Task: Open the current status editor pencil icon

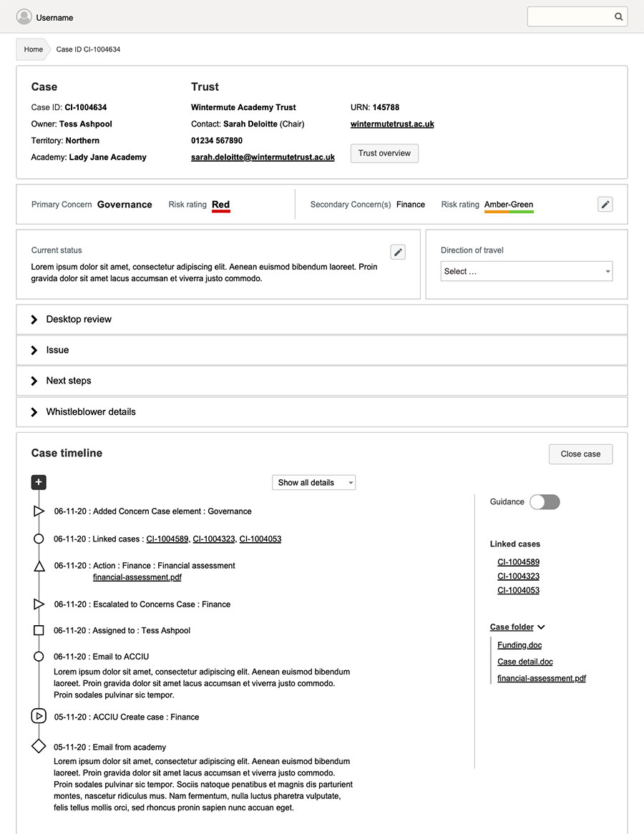Action: [398, 252]
